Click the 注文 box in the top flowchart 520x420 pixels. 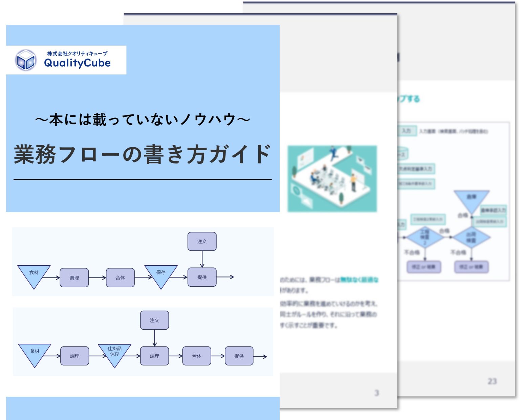coord(202,241)
